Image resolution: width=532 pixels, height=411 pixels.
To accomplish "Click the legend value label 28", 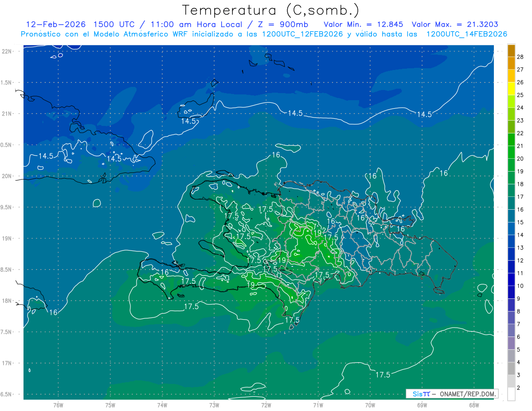I will point(520,57).
